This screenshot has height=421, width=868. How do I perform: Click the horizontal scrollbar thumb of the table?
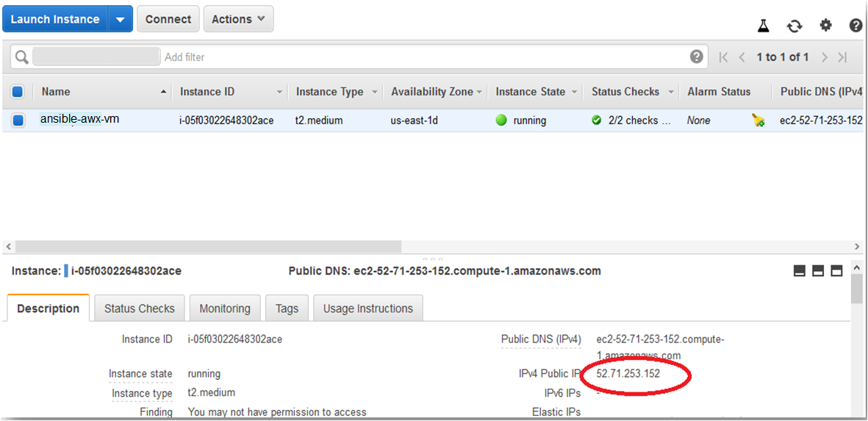tap(208, 246)
